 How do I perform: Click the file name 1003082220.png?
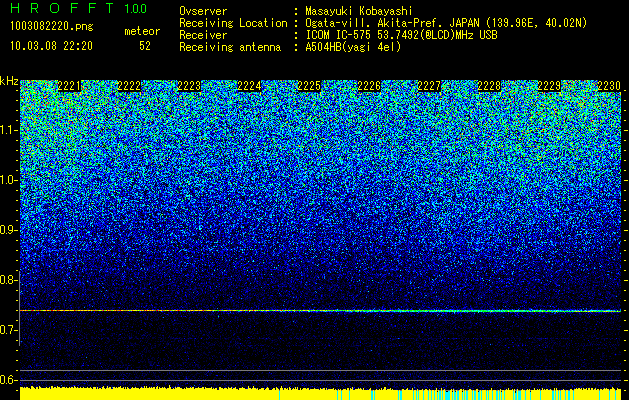(x=52, y=27)
